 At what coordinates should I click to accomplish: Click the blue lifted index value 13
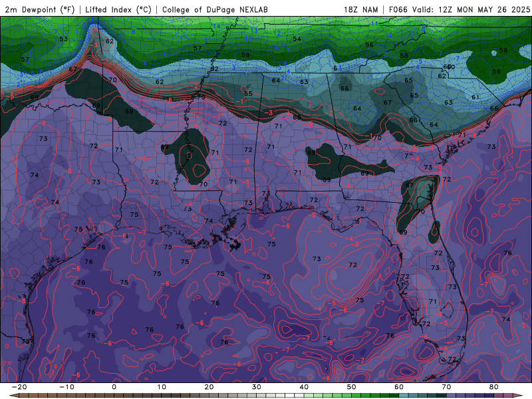[x=254, y=30]
